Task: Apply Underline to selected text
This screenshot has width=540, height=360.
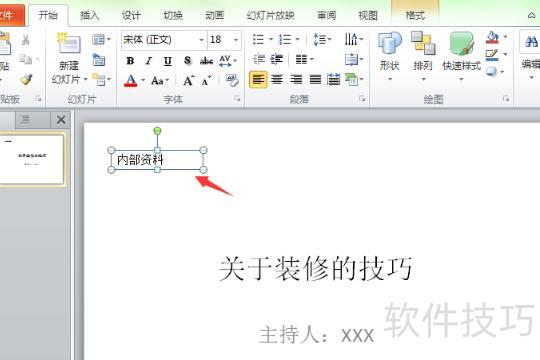Action: point(168,61)
